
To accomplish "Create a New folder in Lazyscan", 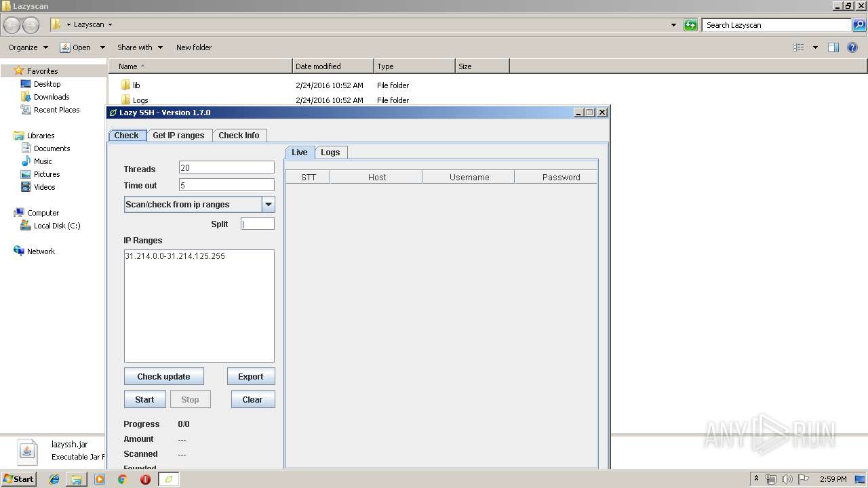I will [x=194, y=47].
